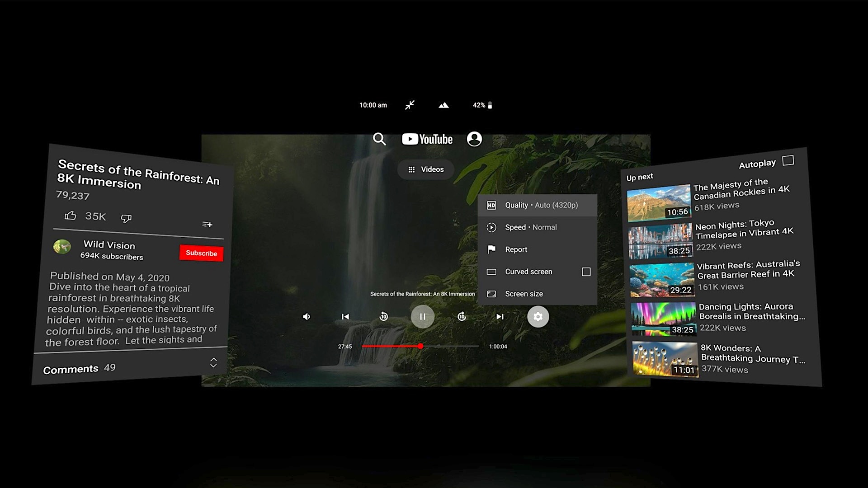Viewport: 868px width, 488px height.
Task: Enable the Curved screen checkbox
Action: click(x=586, y=272)
